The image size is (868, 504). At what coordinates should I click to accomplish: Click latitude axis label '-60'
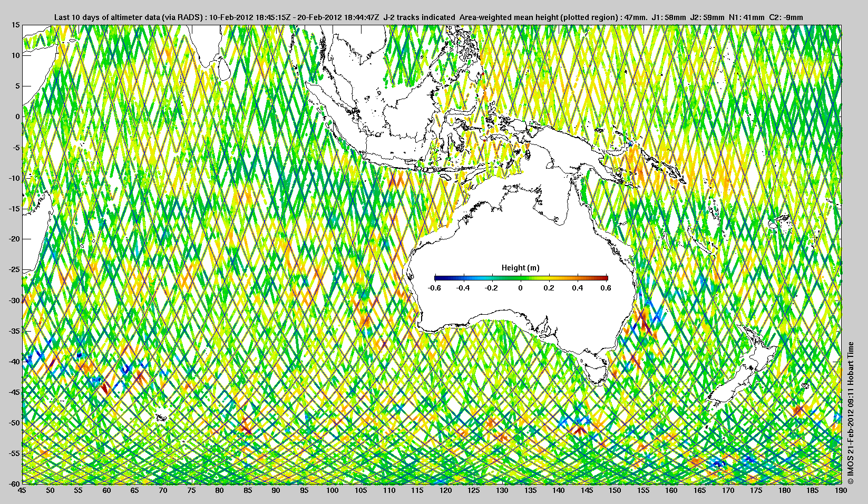pos(14,483)
